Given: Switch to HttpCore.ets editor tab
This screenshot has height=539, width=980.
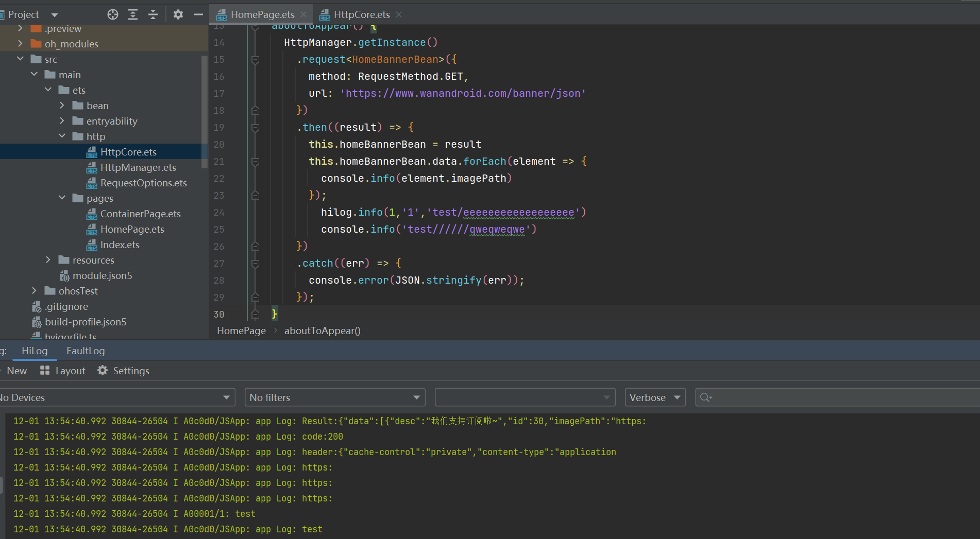Looking at the screenshot, I should 361,14.
